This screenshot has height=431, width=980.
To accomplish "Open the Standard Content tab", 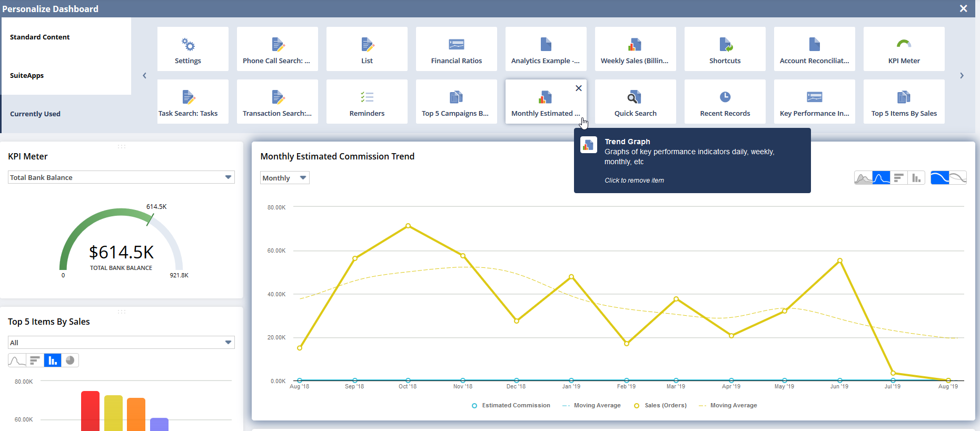I will point(66,37).
